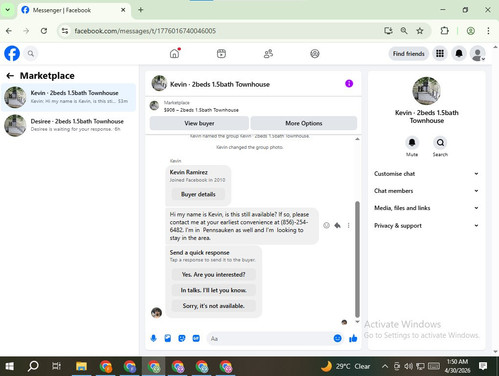The width and height of the screenshot is (499, 376).
Task: Open Chrome extensions puzzle icon
Action: coord(444,31)
